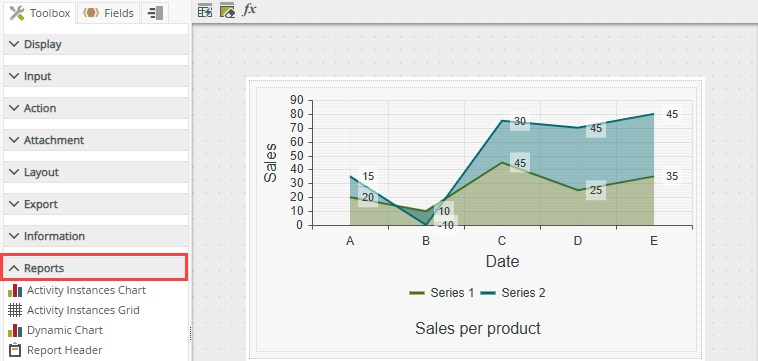Click the Report Header clipboard icon
Viewport: 758px width, 361px height.
click(15, 350)
